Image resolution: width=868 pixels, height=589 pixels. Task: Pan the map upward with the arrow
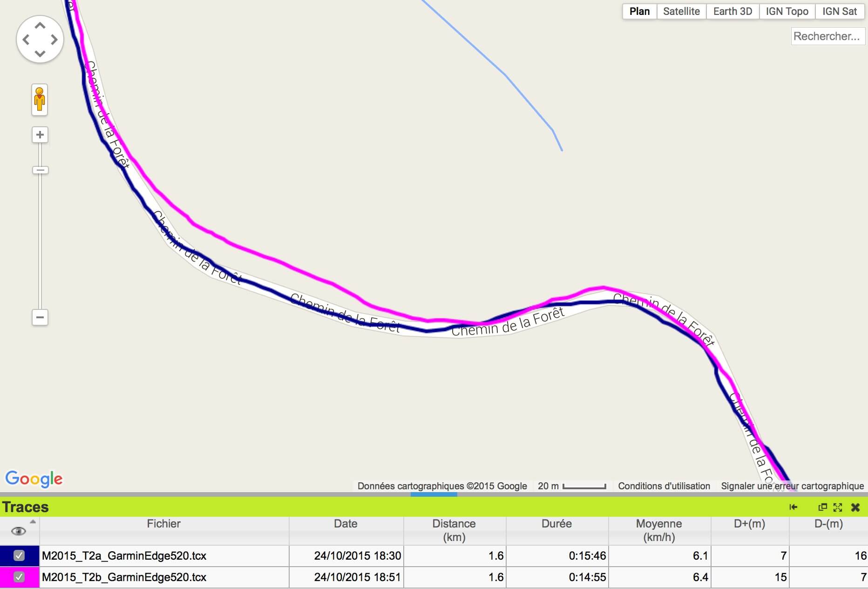(40, 26)
